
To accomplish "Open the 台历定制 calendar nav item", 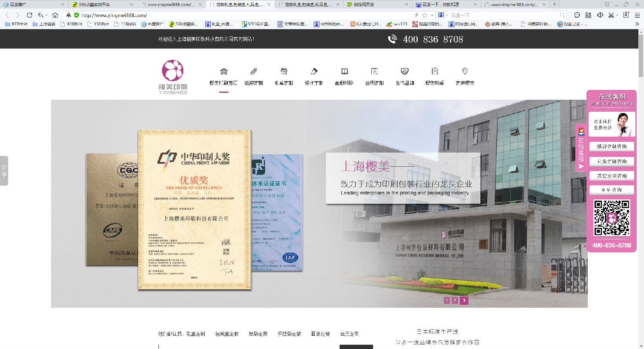I will 374,77.
